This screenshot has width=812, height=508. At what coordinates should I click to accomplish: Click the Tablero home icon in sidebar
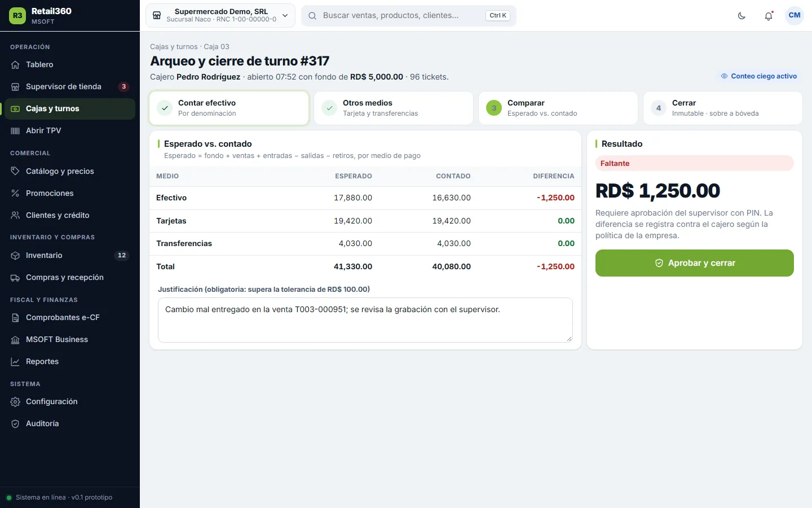[x=15, y=65]
